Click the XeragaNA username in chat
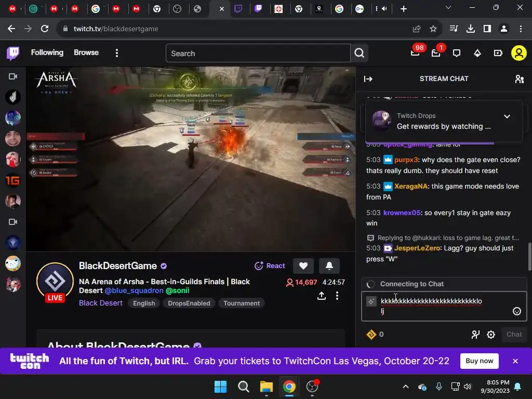532x399 pixels. pyautogui.click(x=411, y=187)
